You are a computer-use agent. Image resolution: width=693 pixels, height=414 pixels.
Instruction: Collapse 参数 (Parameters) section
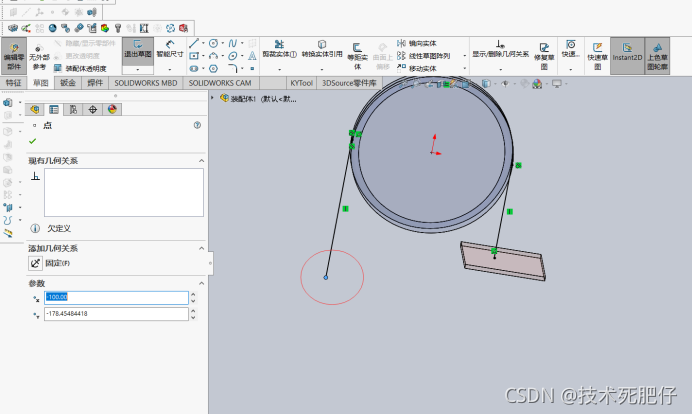pyautogui.click(x=202, y=283)
